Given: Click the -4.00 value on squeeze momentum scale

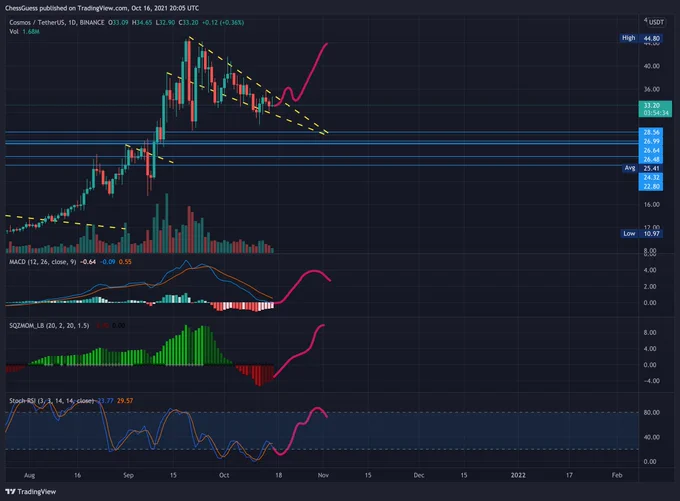Looking at the screenshot, I should pos(650,381).
